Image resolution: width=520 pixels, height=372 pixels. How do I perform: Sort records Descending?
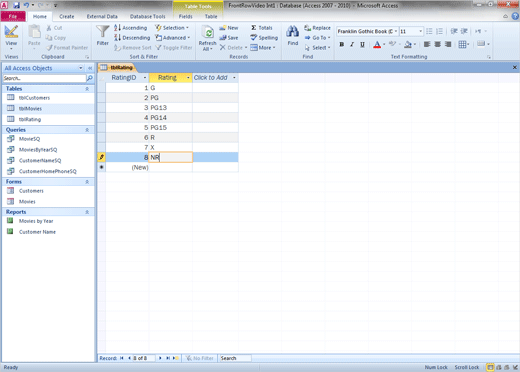[132, 38]
